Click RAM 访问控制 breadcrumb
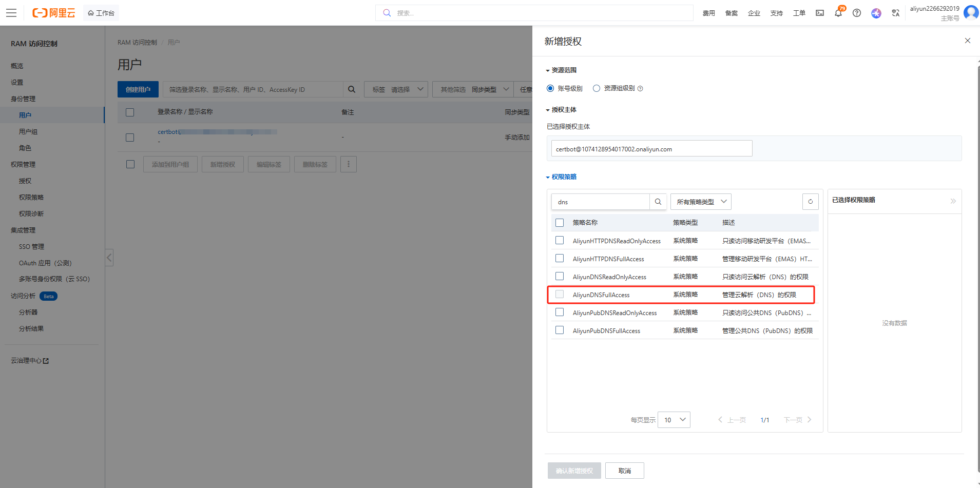Screen dimensions: 980x488 (137, 43)
